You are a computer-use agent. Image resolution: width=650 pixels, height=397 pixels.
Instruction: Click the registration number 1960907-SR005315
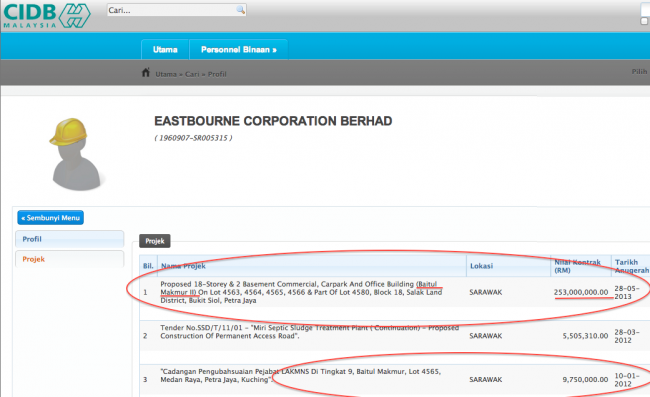point(193,138)
